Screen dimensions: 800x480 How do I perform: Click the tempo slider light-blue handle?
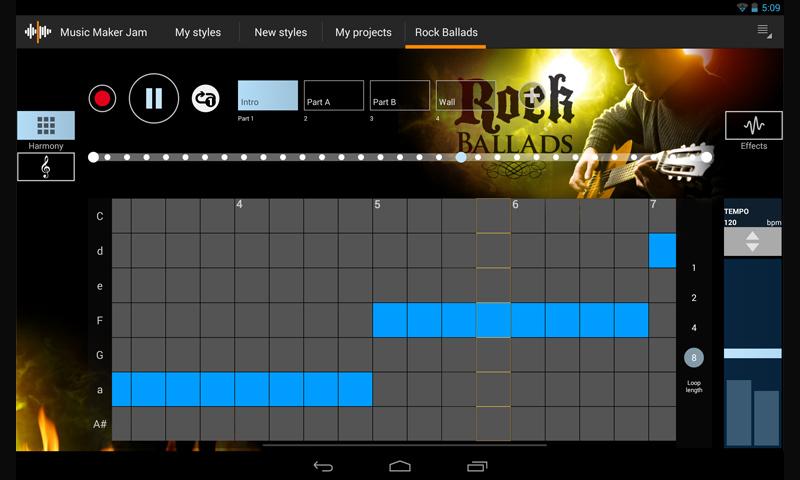click(753, 353)
